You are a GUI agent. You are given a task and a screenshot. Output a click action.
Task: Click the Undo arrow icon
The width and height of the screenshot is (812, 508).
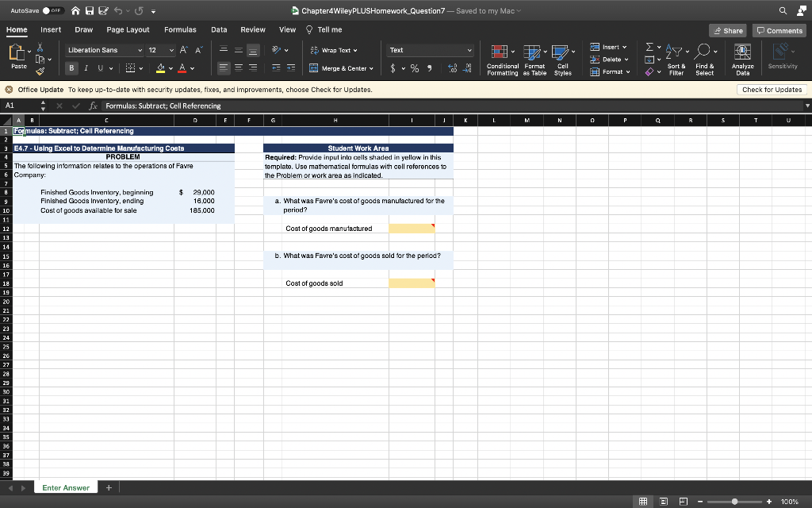click(x=118, y=10)
